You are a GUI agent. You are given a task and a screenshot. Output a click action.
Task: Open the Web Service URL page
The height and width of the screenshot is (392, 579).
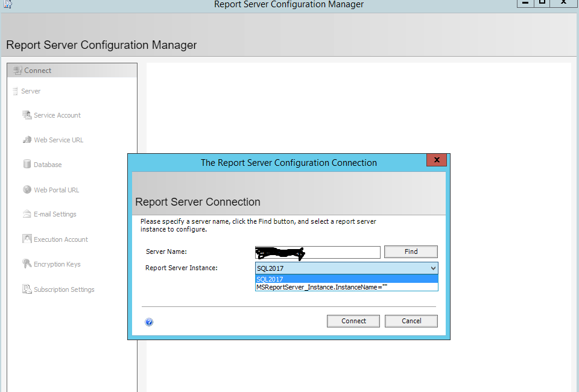point(59,140)
